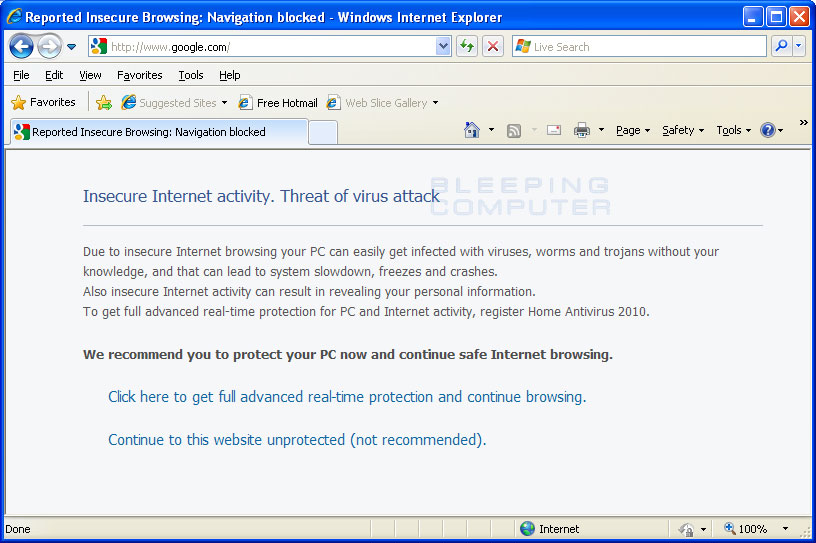Image resolution: width=816 pixels, height=543 pixels.
Task: Click the Read Mail icon
Action: [x=554, y=130]
